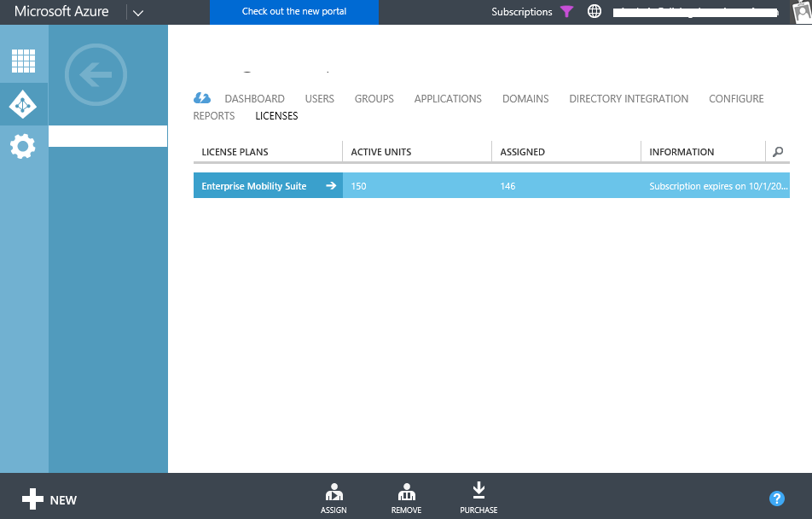
Task: Open the settings gear in sidebar
Action: coord(23,146)
